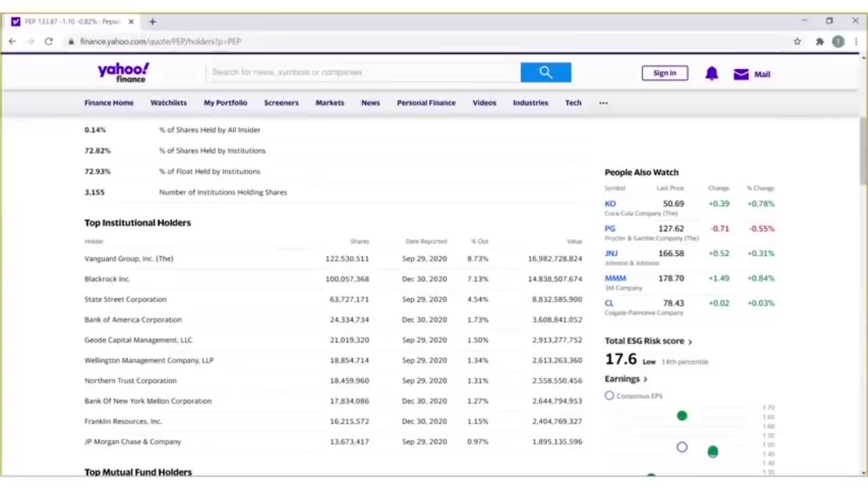868x488 pixels.
Task: Click Bank Of New York Mellon row
Action: pos(333,401)
